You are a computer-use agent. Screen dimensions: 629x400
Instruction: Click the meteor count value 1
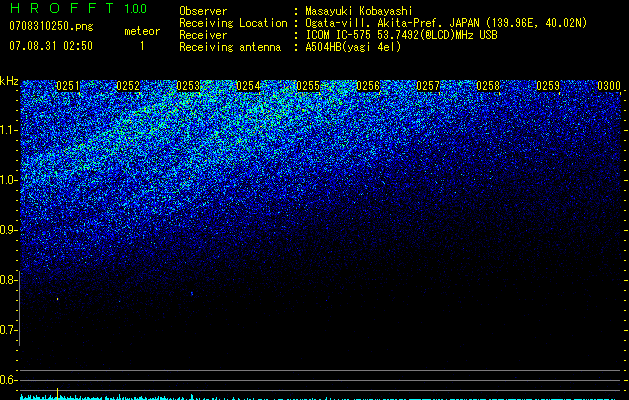[142, 46]
